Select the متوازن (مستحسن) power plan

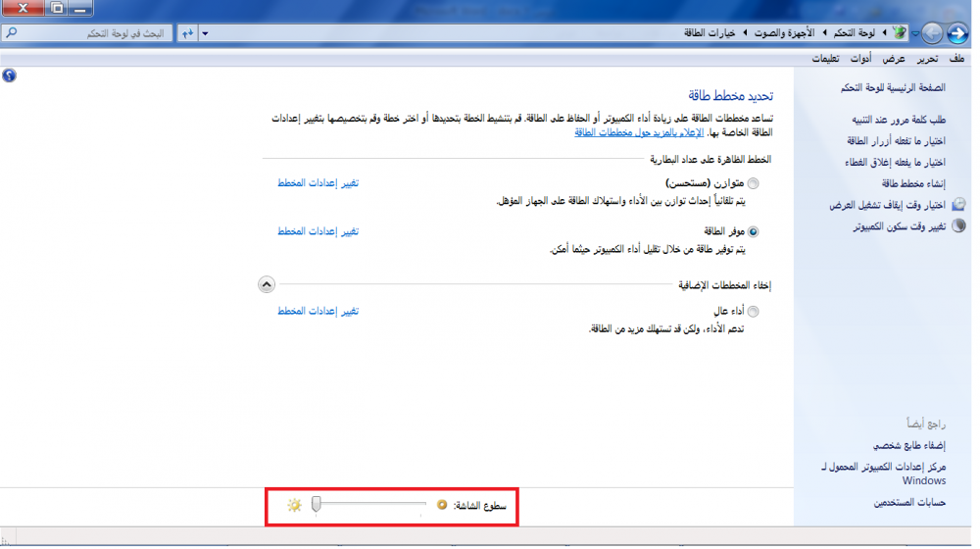point(753,183)
